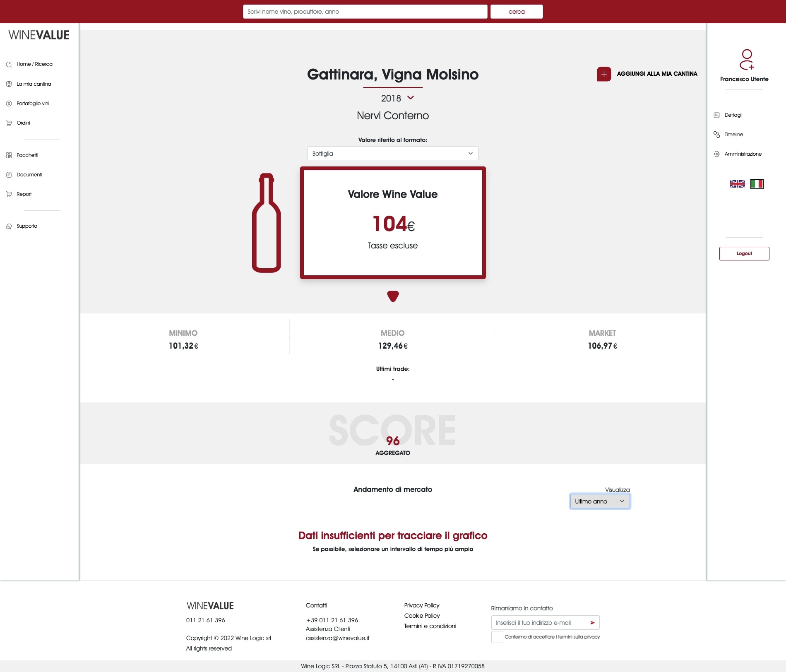Tick the privacy terms acceptance checkbox
Screen dimensions: 786x672
coord(497,637)
